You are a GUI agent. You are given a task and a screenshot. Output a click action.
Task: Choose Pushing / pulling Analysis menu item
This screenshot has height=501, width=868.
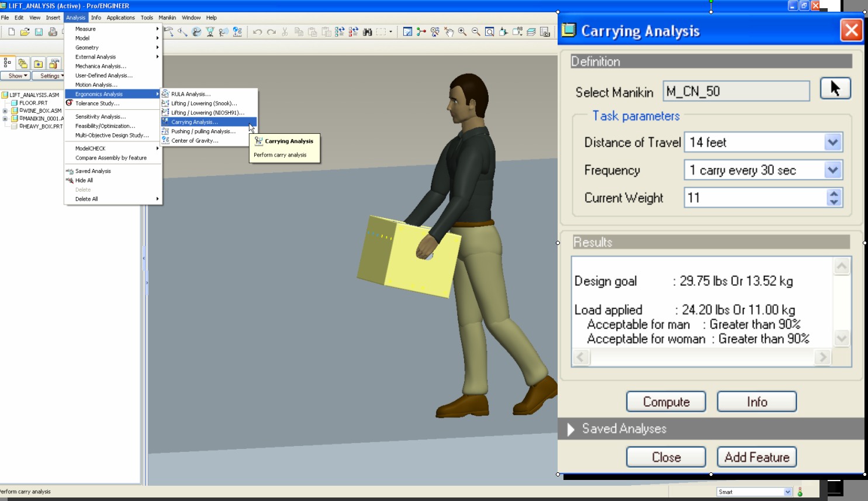[203, 132]
